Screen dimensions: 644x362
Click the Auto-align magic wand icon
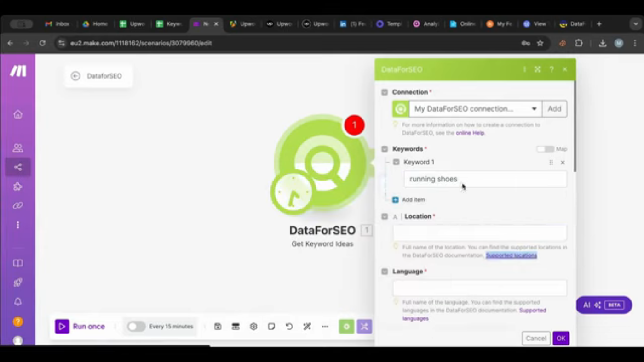click(307, 327)
